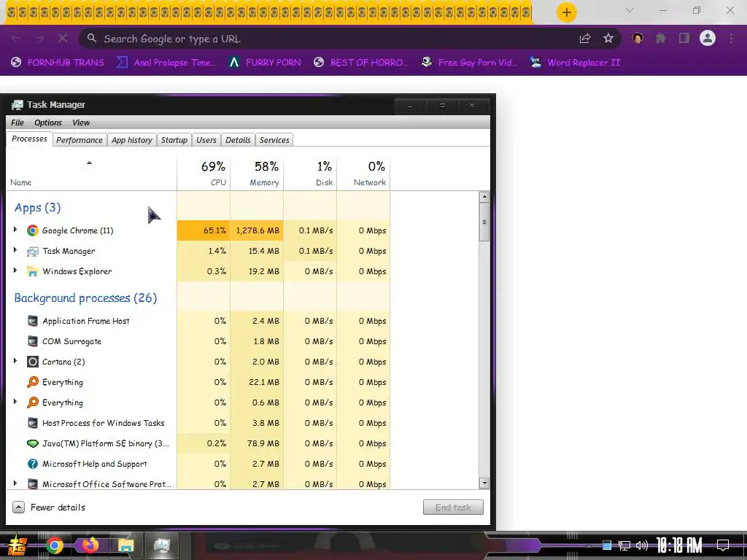This screenshot has width=747, height=560.
Task: Share this page icon in address bar
Action: [x=585, y=39]
